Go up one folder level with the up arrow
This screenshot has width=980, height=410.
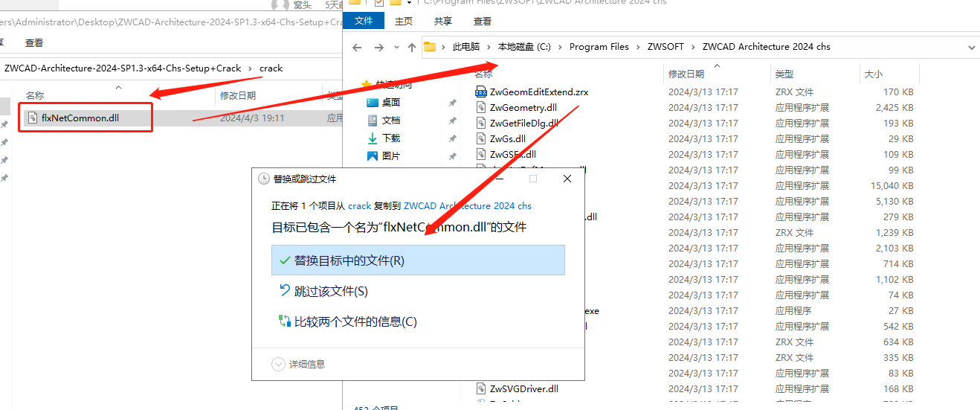[x=412, y=47]
